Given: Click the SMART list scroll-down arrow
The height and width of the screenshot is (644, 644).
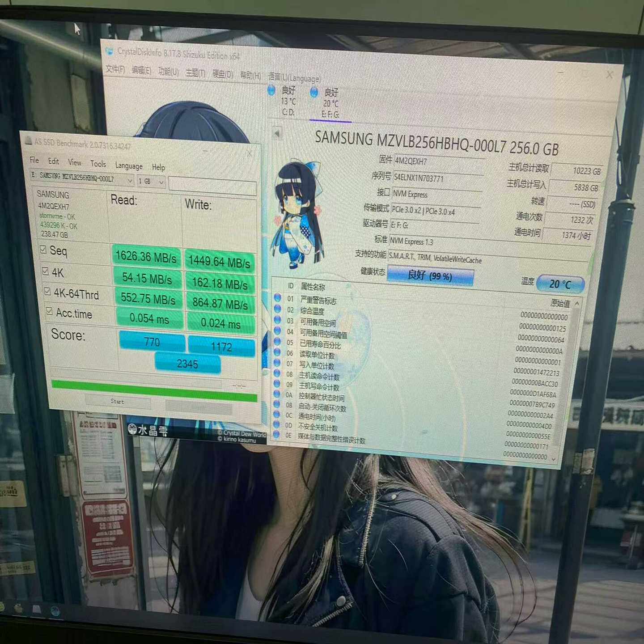Looking at the screenshot, I should coord(554,459).
